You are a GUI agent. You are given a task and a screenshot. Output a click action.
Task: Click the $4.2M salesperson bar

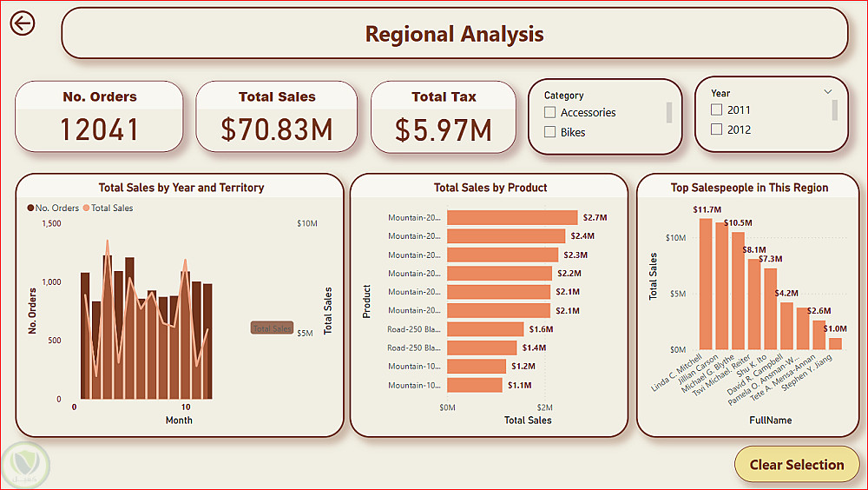(x=786, y=326)
